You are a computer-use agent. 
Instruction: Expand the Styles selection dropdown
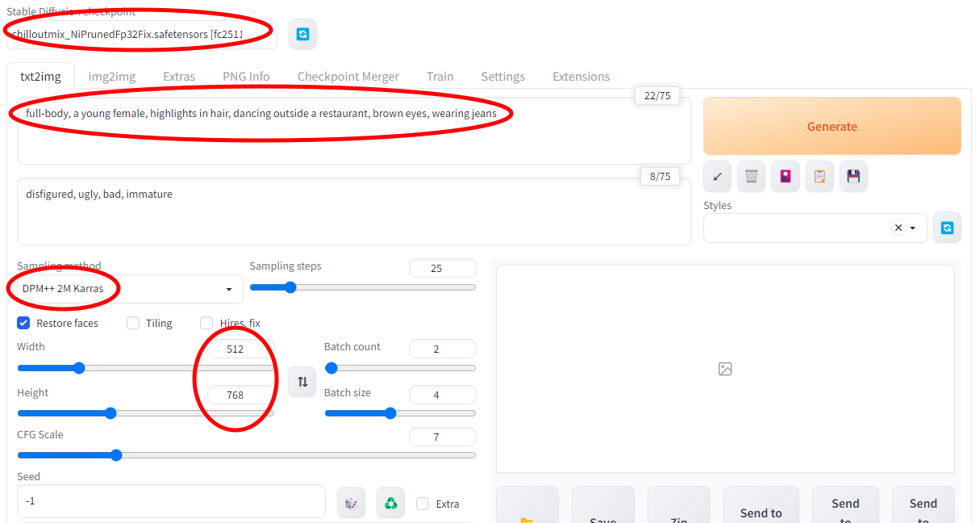914,228
